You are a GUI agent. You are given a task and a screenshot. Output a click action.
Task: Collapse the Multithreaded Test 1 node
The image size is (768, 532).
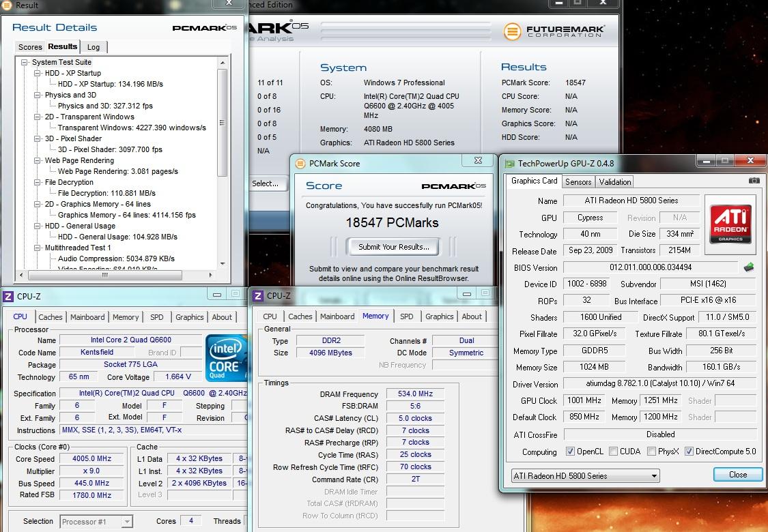(38, 248)
